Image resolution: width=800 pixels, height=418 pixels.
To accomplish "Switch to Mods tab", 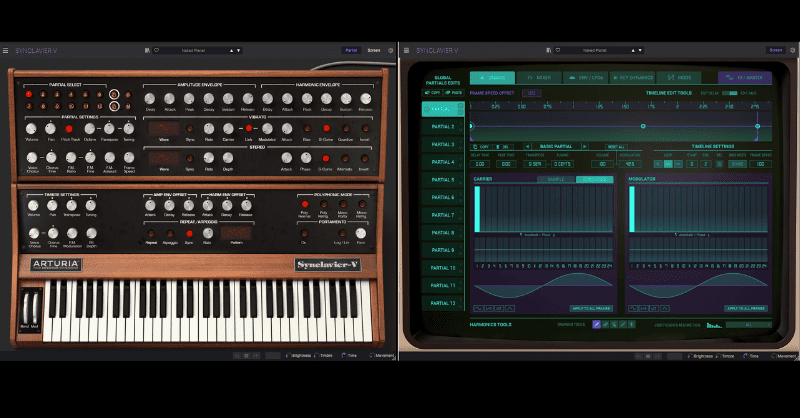I will click(678, 78).
